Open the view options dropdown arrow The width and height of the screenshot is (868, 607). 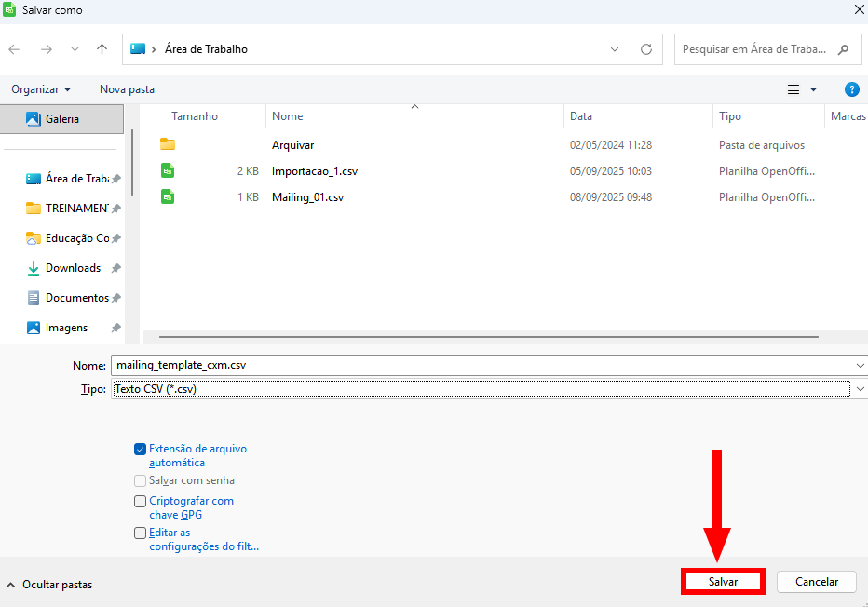(x=813, y=89)
